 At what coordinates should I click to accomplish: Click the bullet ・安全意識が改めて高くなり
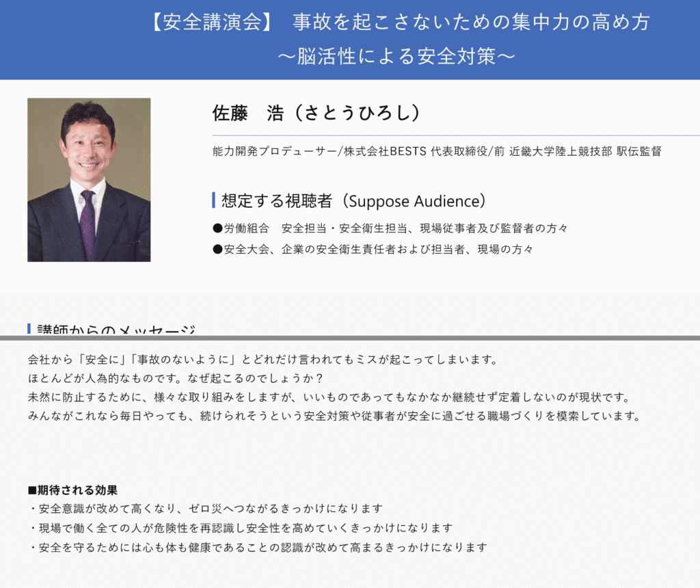point(205,509)
